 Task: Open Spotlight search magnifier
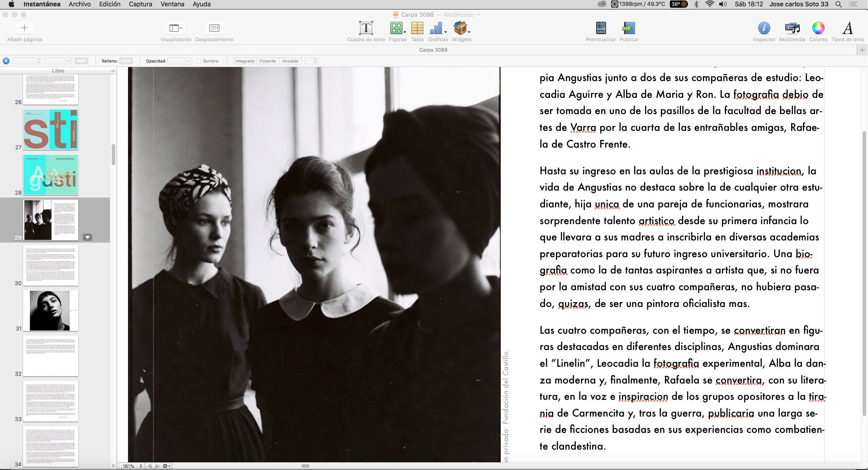click(x=838, y=4)
